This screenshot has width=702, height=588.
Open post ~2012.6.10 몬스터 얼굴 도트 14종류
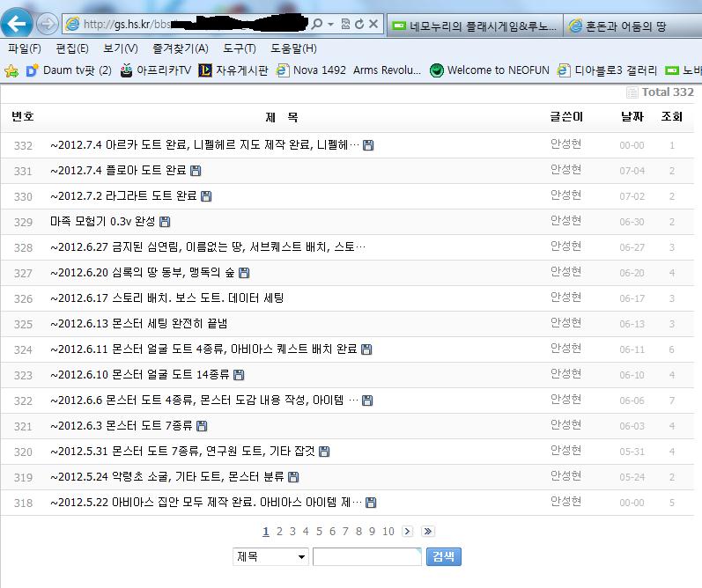[140, 375]
